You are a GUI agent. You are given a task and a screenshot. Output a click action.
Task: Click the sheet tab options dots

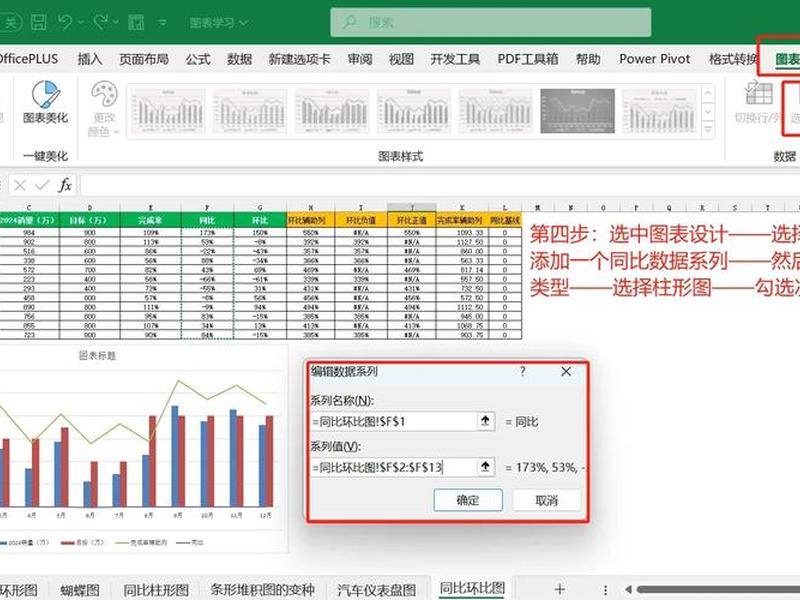click(x=605, y=590)
